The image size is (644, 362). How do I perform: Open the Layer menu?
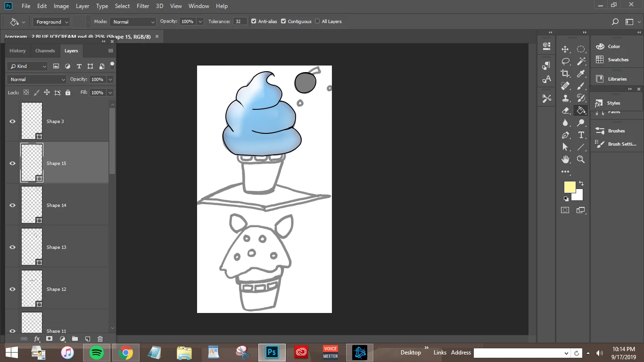[x=83, y=6]
